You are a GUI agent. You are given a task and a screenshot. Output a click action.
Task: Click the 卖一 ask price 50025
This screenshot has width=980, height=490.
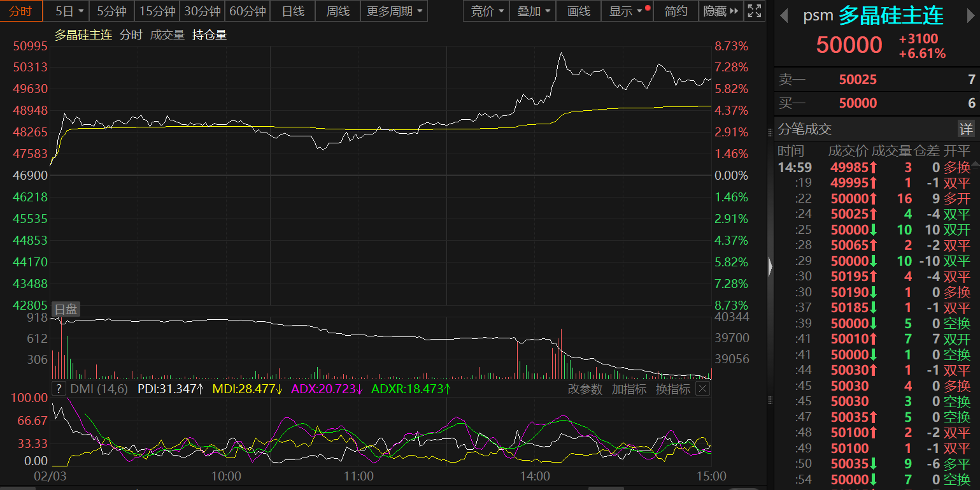(x=858, y=80)
